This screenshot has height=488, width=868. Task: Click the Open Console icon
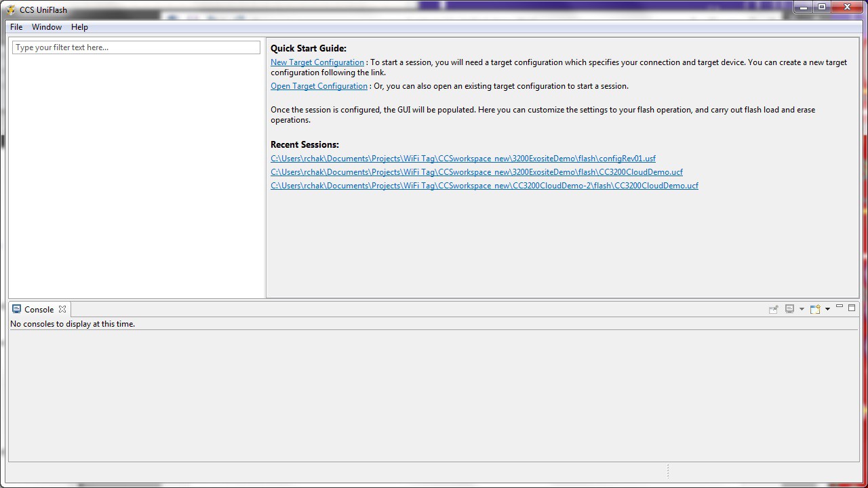[x=815, y=309]
